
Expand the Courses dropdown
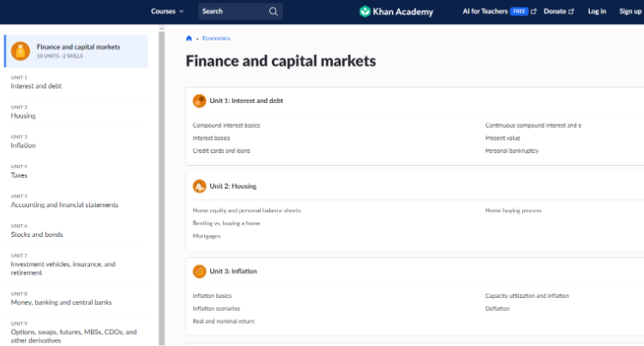click(167, 11)
